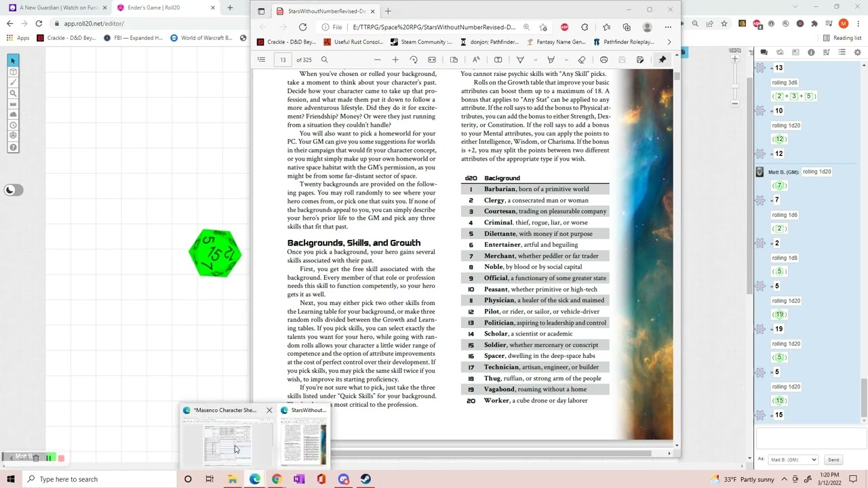868x488 pixels.
Task: Open 'World of Warcraft' Chrome bookmark
Action: pos(202,38)
